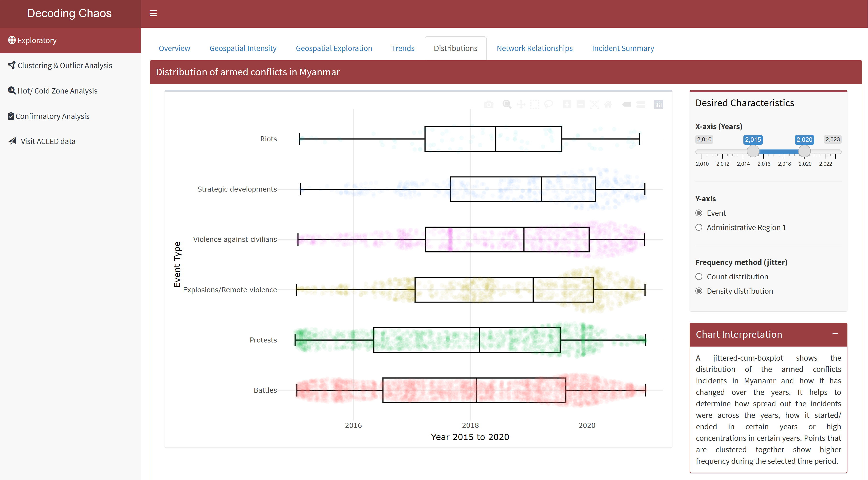Expand Clustering & Outlier Analysis menu
The width and height of the screenshot is (868, 480).
click(x=64, y=65)
